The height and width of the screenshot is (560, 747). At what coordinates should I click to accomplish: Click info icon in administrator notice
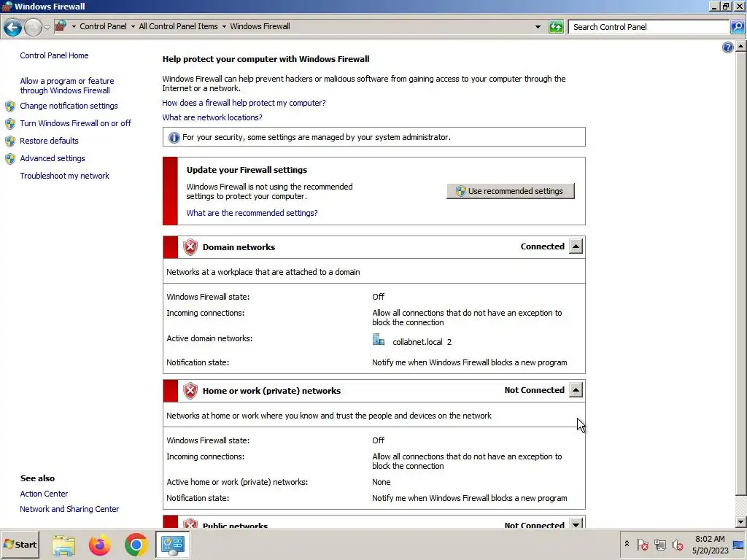[174, 138]
